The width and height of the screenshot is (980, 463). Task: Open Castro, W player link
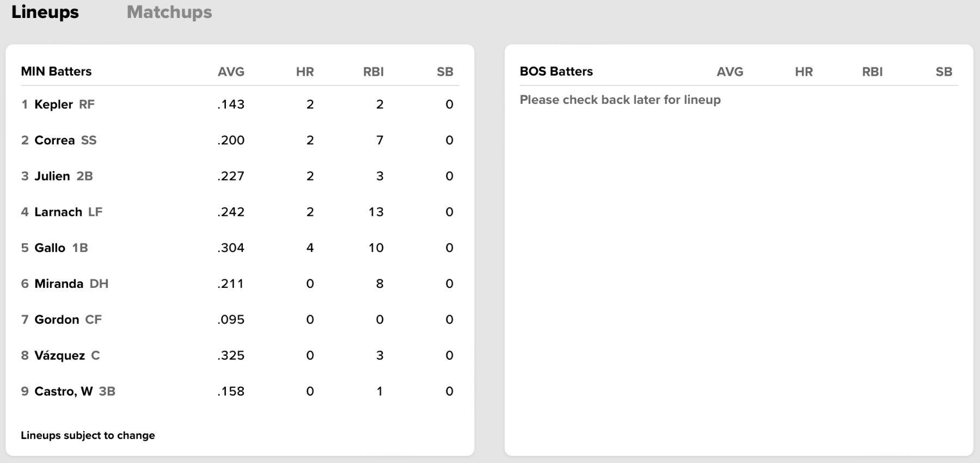point(63,392)
